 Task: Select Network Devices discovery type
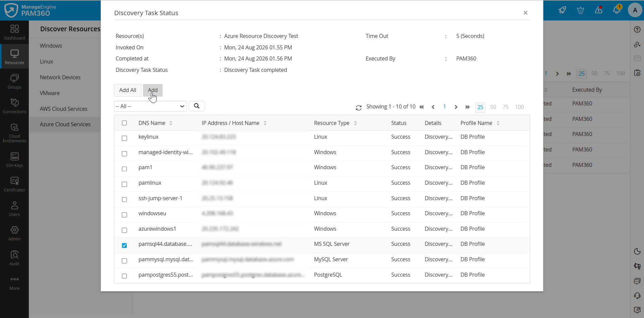60,77
